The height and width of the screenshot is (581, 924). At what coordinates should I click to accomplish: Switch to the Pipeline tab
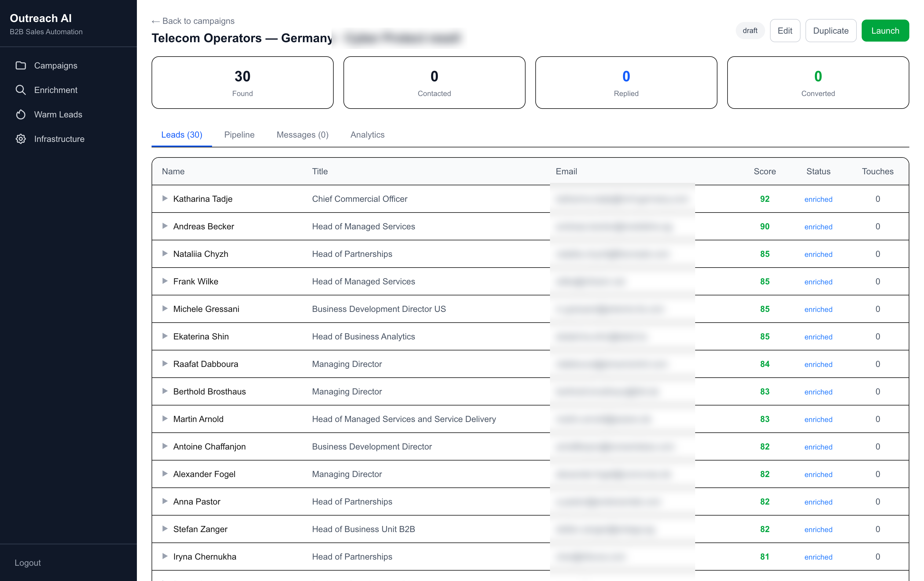click(x=239, y=135)
